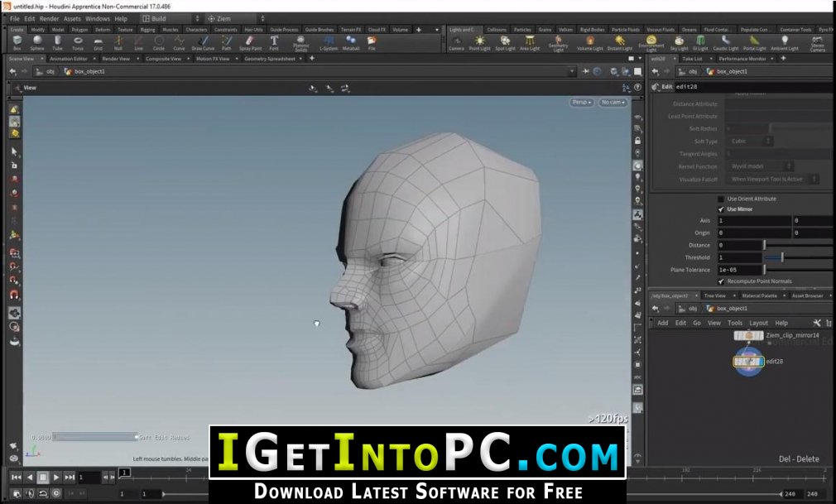Click the Grid shelf tool icon
Image resolution: width=836 pixels, height=504 pixels.
[x=98, y=43]
